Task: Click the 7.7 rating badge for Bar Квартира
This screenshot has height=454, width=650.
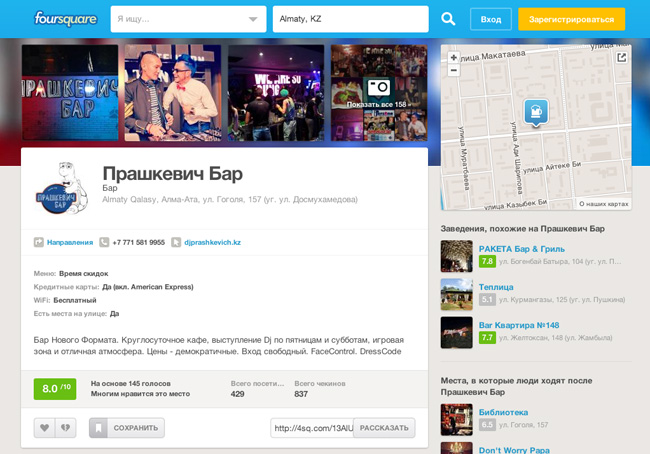Action: (487, 337)
